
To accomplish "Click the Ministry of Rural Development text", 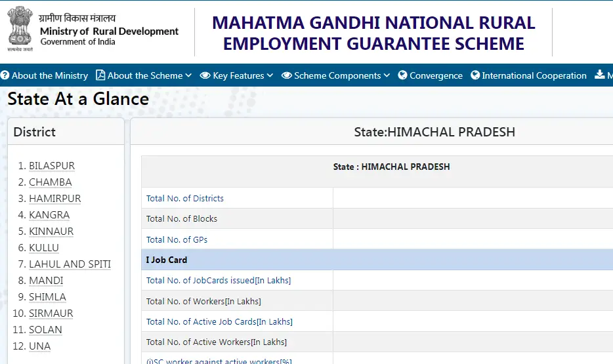I will tap(109, 31).
